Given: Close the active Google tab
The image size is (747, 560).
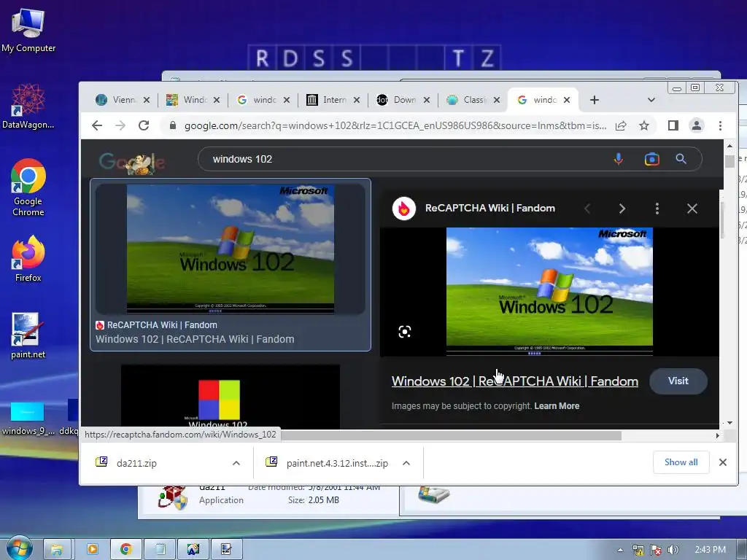Looking at the screenshot, I should (567, 100).
